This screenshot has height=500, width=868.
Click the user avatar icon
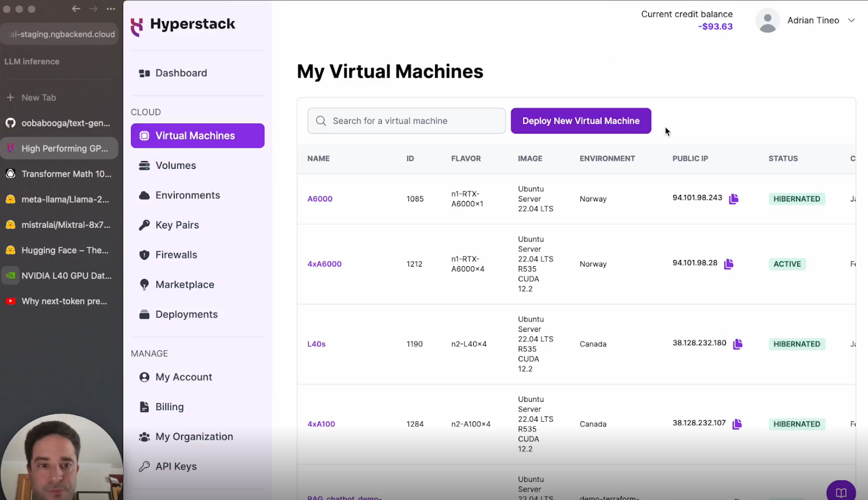(768, 21)
